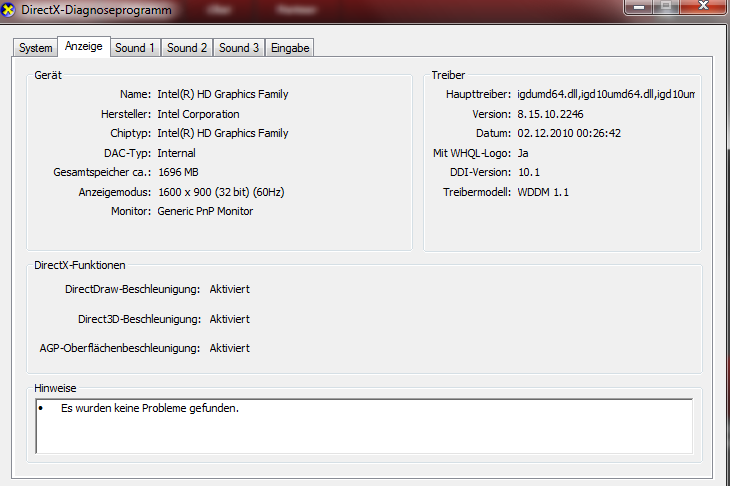Viewport: 730px width, 486px height.
Task: Switch to the System tab
Action: tap(35, 48)
